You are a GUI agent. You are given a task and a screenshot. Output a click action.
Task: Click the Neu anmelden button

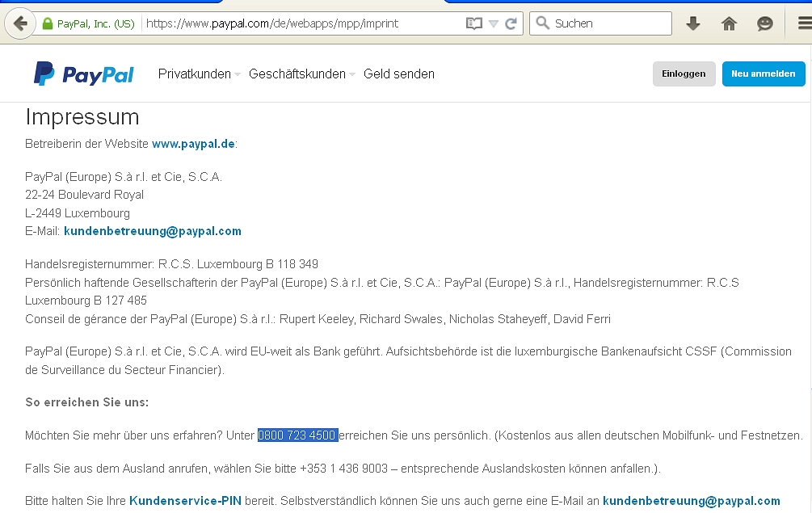click(764, 74)
